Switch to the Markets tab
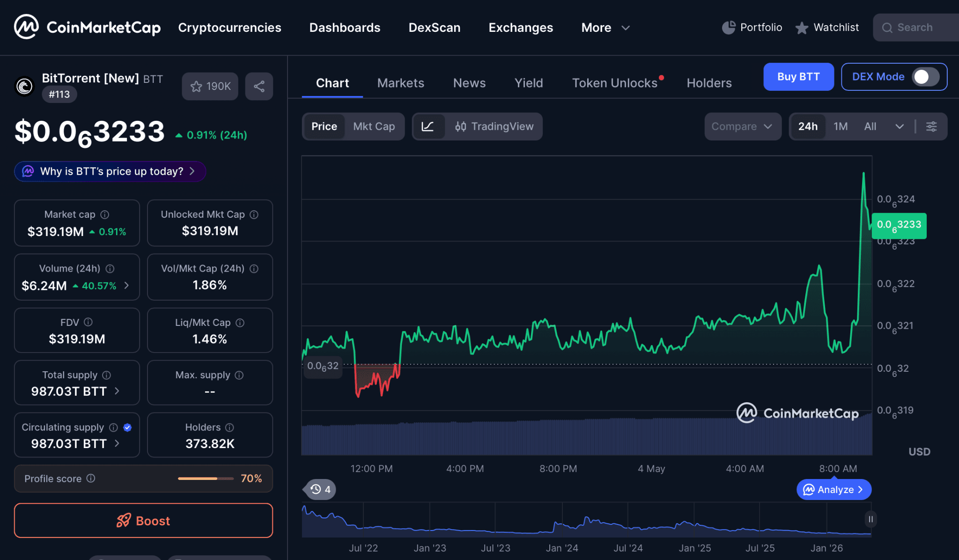 (x=400, y=83)
